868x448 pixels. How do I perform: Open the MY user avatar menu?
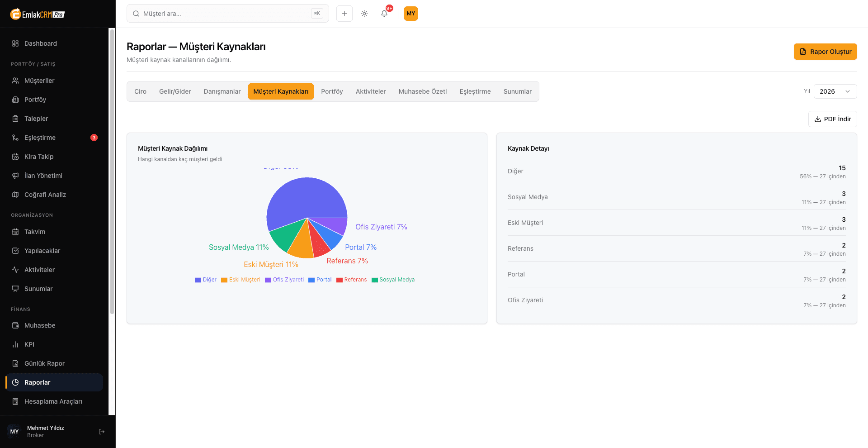click(x=411, y=14)
